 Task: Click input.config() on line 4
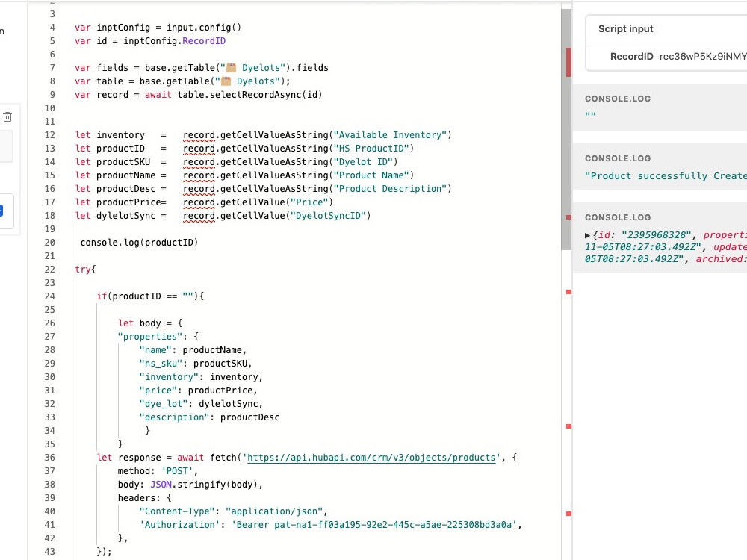pyautogui.click(x=204, y=28)
